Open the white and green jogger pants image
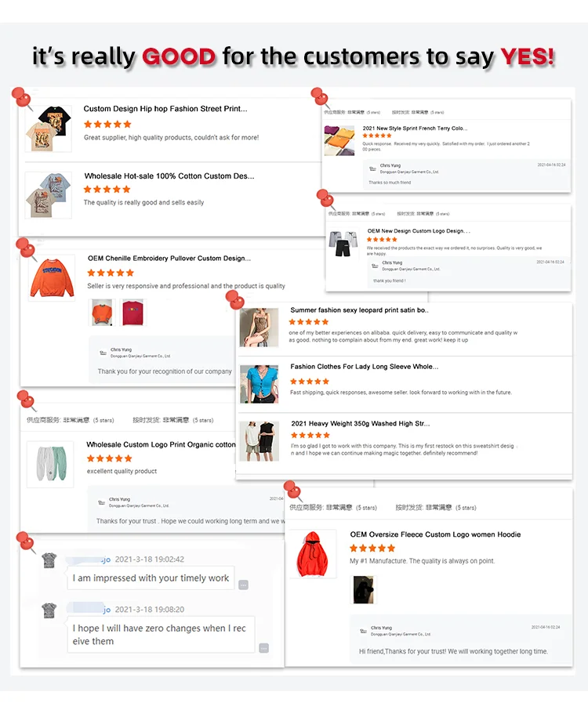The height and width of the screenshot is (717, 588). point(50,464)
